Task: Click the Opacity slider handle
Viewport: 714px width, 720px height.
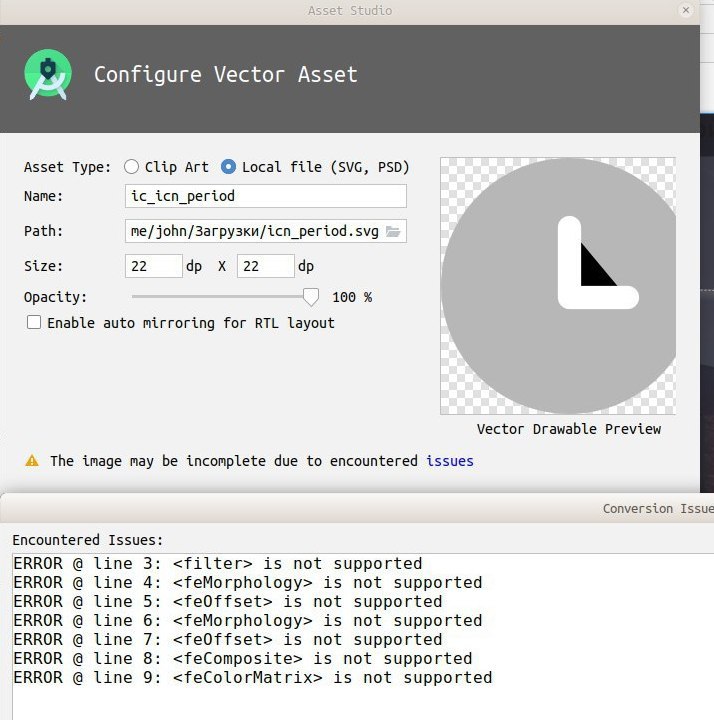Action: point(311,297)
